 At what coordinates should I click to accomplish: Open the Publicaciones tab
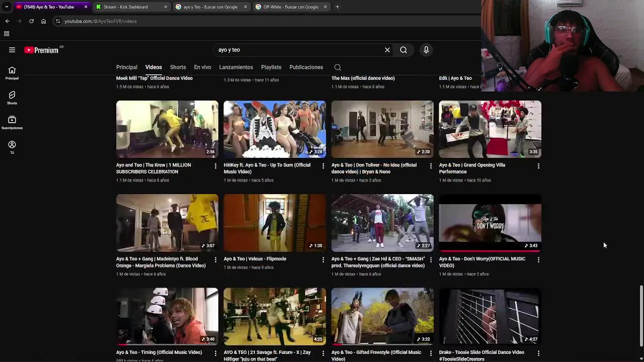[x=306, y=67]
